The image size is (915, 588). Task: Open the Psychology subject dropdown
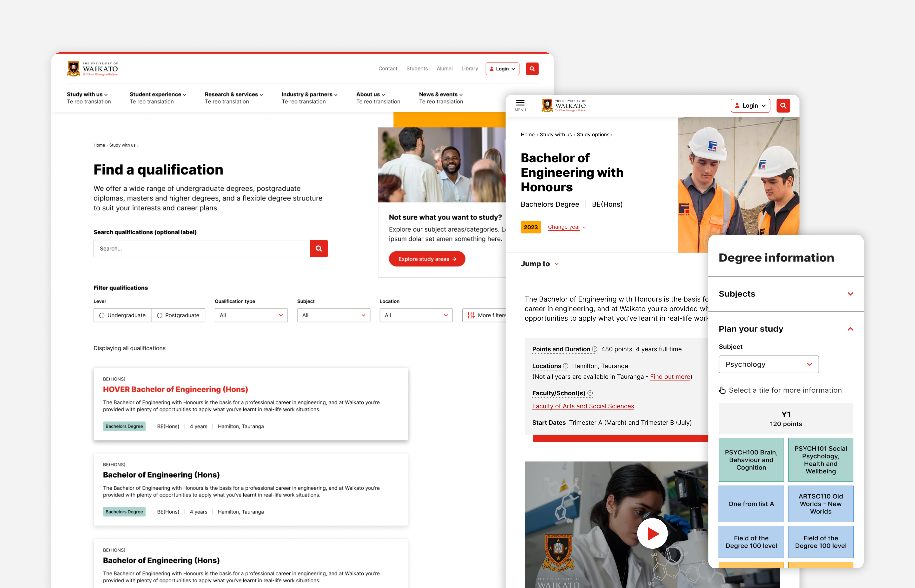(x=768, y=364)
